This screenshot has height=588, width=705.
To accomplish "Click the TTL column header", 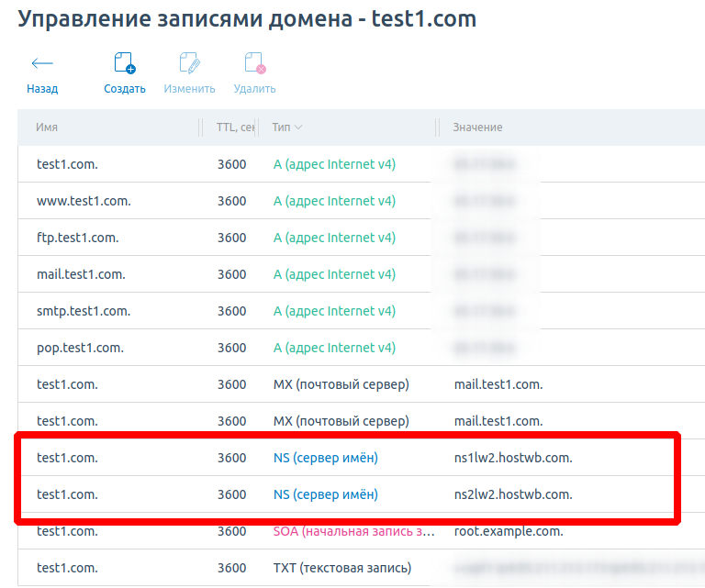I will (235, 128).
